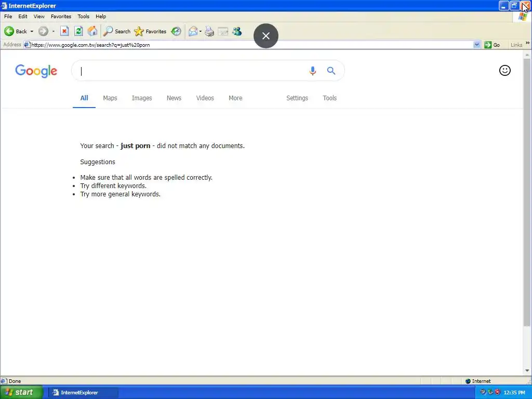Click the vertical scrollbar down arrow
This screenshot has width=532, height=399.
click(x=527, y=370)
